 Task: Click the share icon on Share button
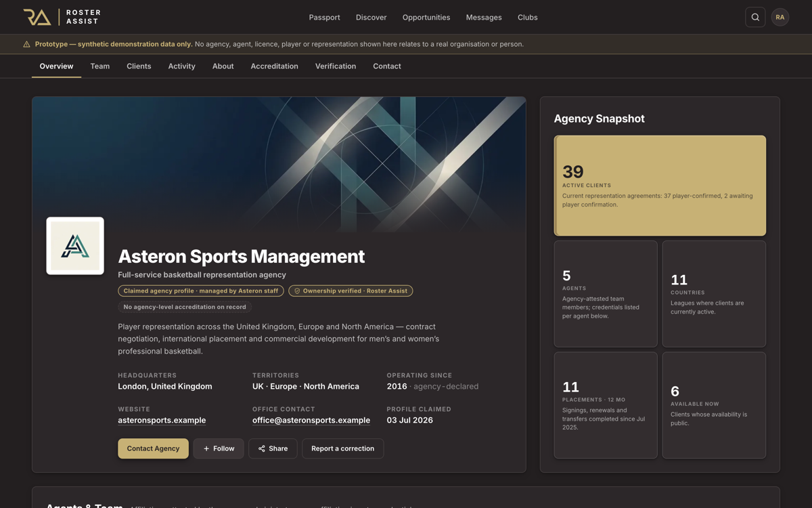tap(262, 448)
